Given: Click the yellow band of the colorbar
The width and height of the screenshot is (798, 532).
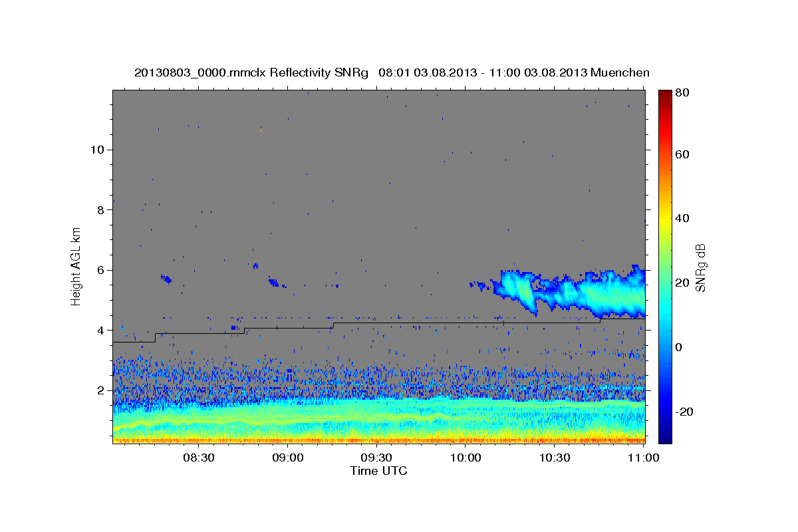Looking at the screenshot, I should [x=665, y=219].
